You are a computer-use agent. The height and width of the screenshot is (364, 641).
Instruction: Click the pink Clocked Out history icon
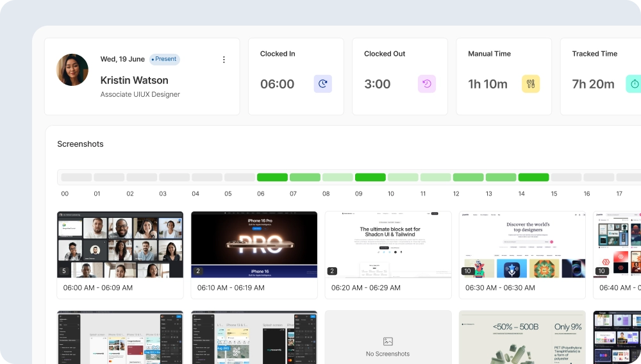click(427, 84)
